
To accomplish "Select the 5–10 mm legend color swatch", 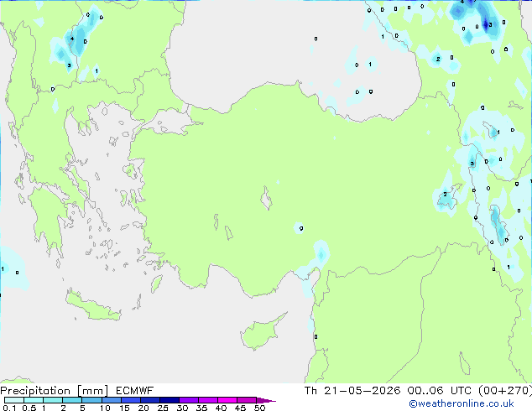I will pyautogui.click(x=91, y=400).
